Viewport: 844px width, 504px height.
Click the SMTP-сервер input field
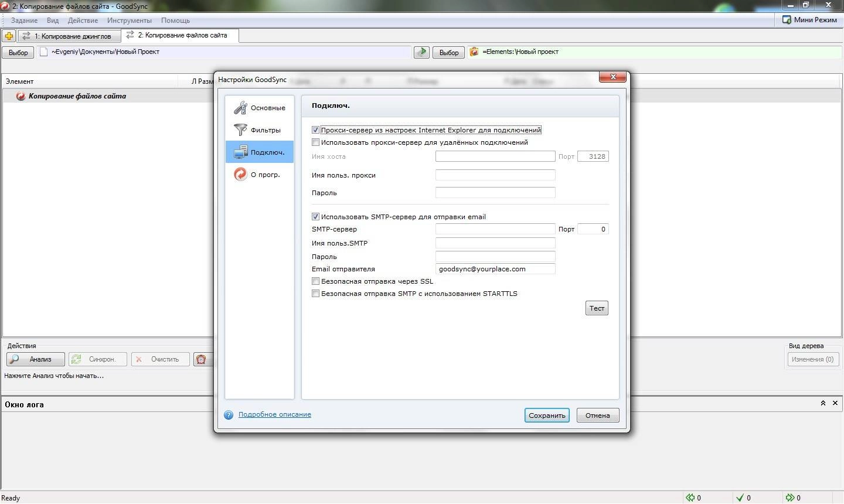click(495, 229)
